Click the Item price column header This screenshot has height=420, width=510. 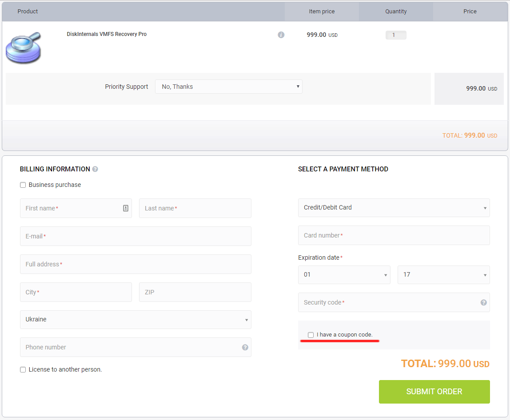point(322,12)
